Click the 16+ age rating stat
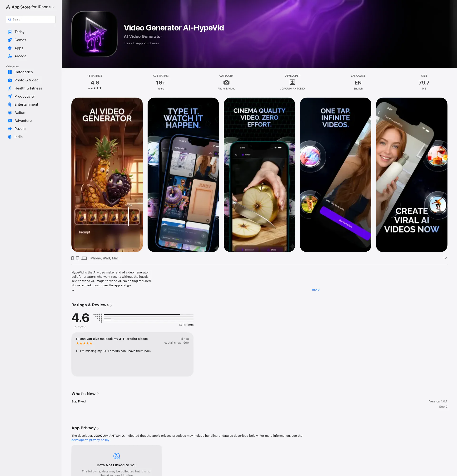 161,83
